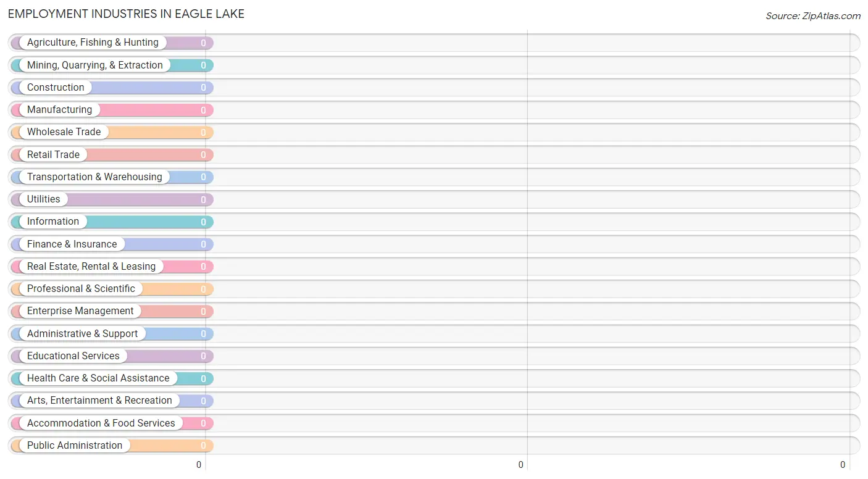Click the chart title Employment Industries in Eagle Lake
The height and width of the screenshot is (479, 868).
(126, 14)
